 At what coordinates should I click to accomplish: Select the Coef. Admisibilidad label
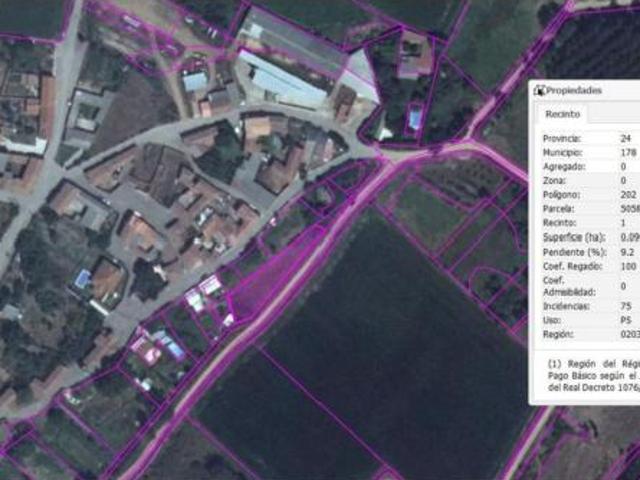click(x=569, y=286)
